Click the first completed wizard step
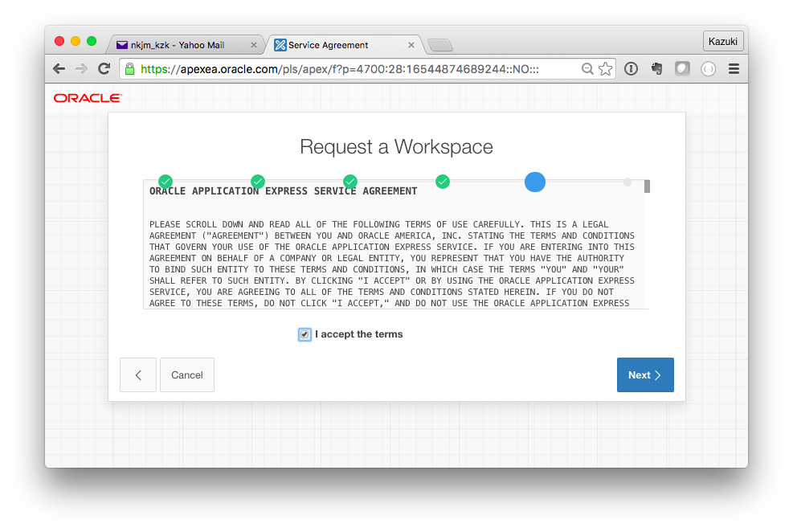 166,182
